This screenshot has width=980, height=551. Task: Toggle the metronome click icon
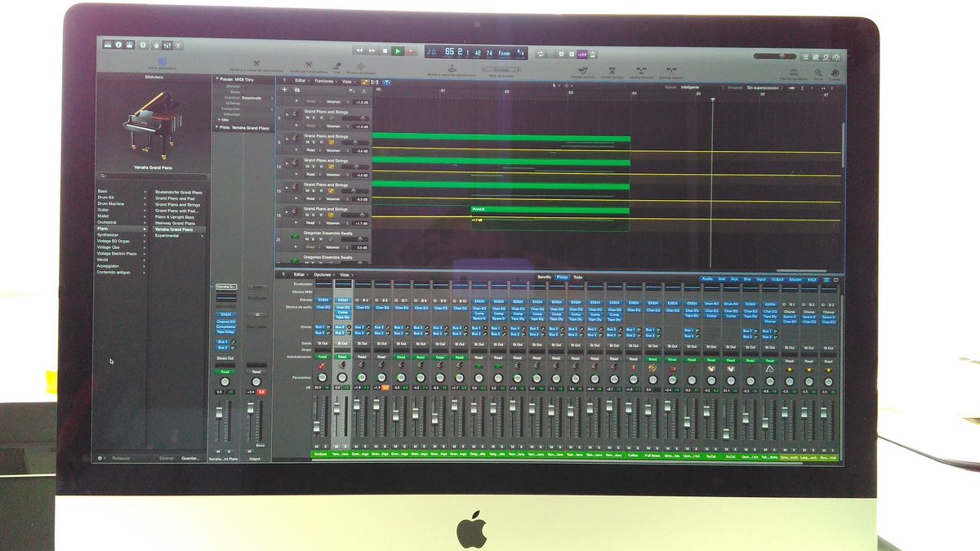point(593,54)
